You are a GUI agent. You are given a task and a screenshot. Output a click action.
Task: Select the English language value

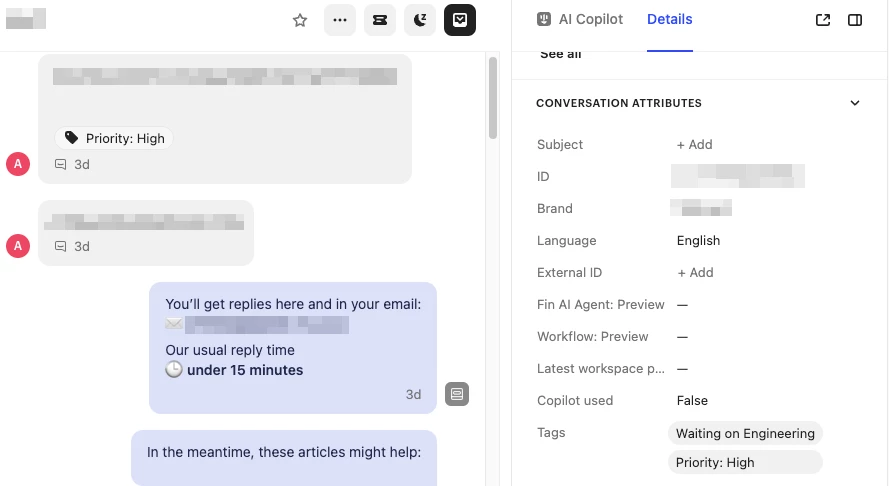(698, 240)
